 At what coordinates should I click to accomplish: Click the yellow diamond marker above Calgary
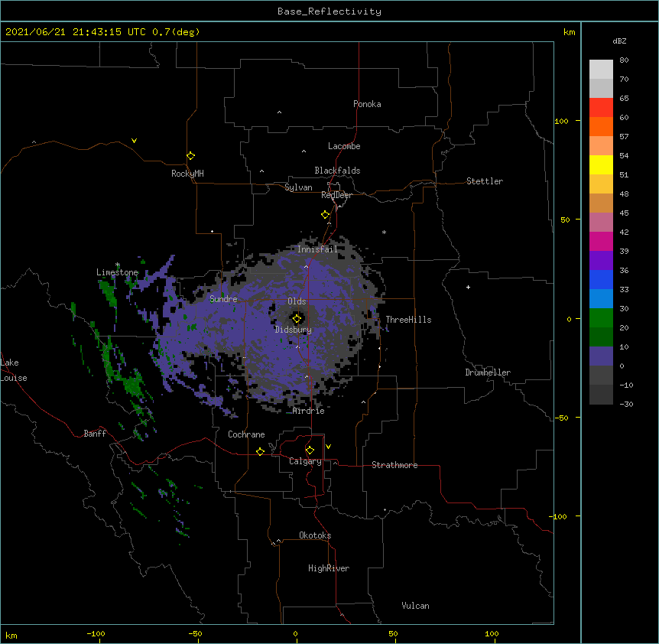310,450
